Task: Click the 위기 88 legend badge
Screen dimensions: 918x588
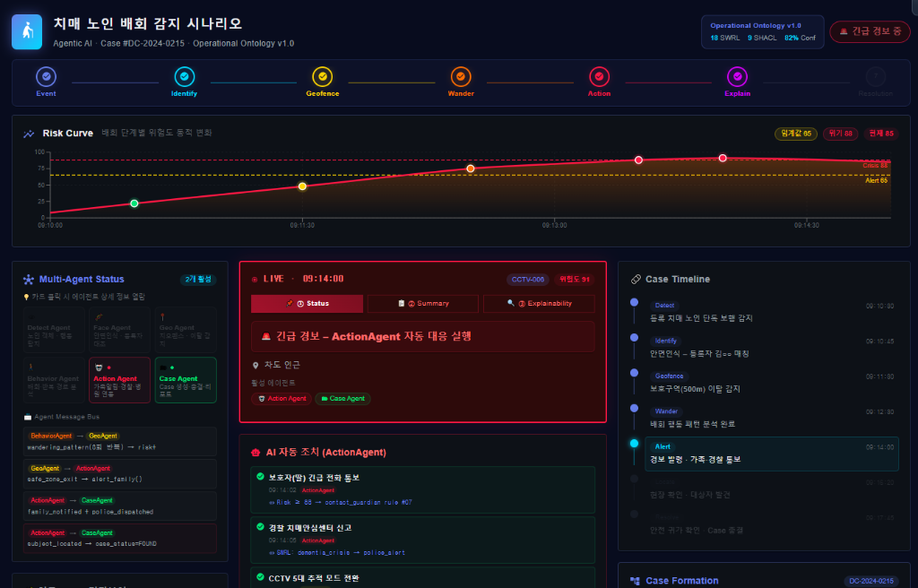Action: point(841,134)
